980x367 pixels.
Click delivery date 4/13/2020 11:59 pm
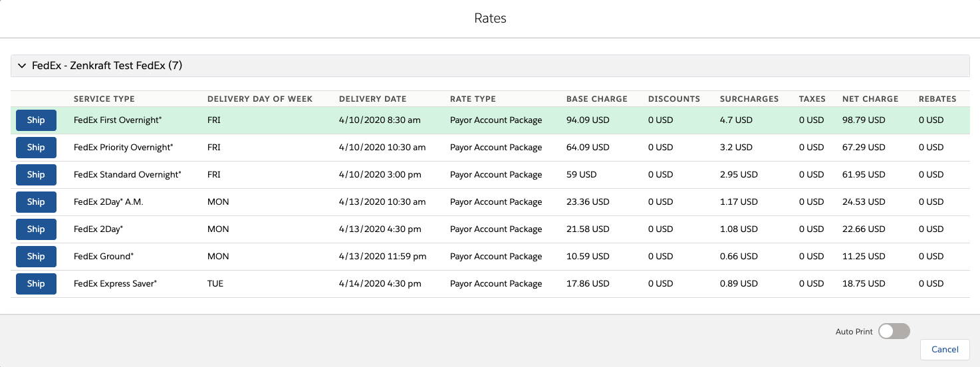383,257
